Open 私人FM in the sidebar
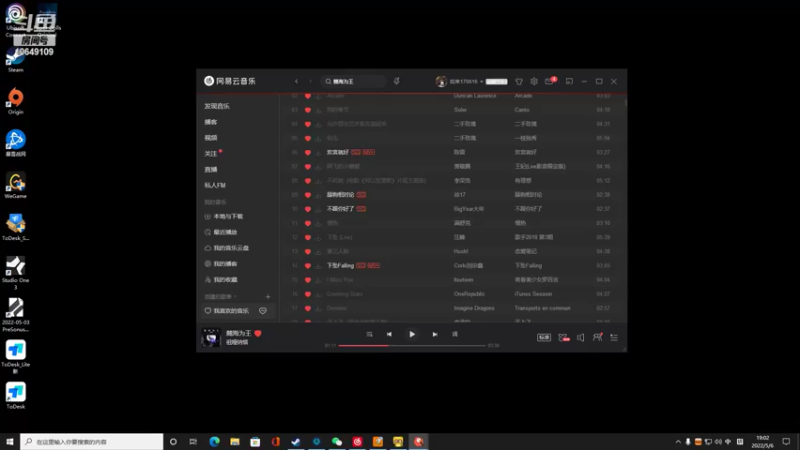Viewport: 800px width, 450px height. (215, 185)
